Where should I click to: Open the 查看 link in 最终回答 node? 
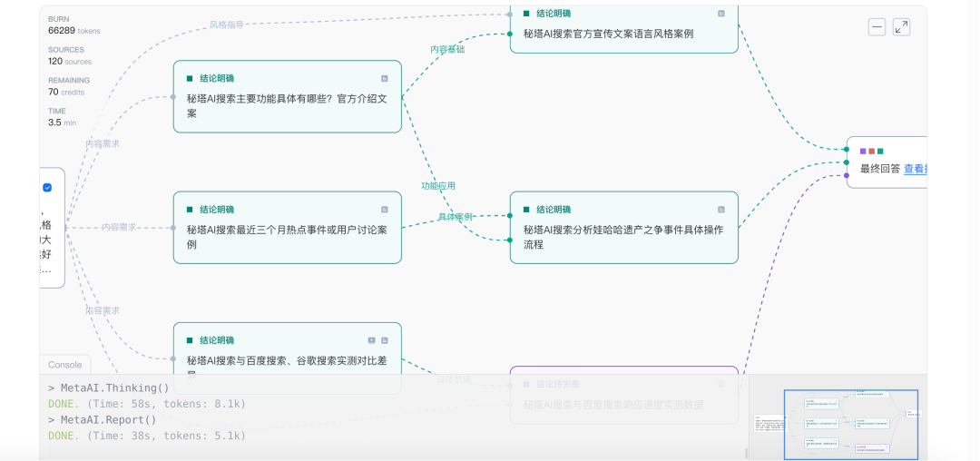coord(915,168)
